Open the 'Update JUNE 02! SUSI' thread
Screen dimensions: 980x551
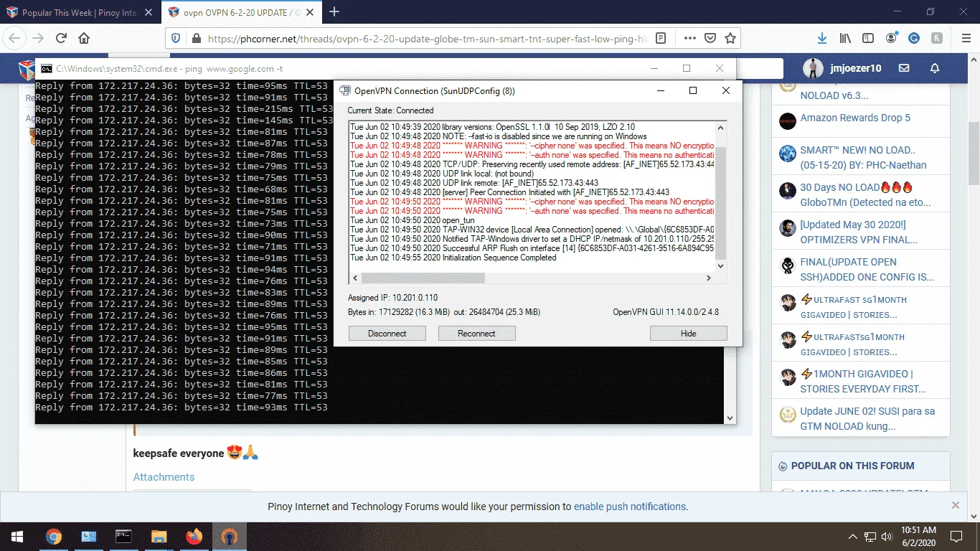tap(867, 419)
